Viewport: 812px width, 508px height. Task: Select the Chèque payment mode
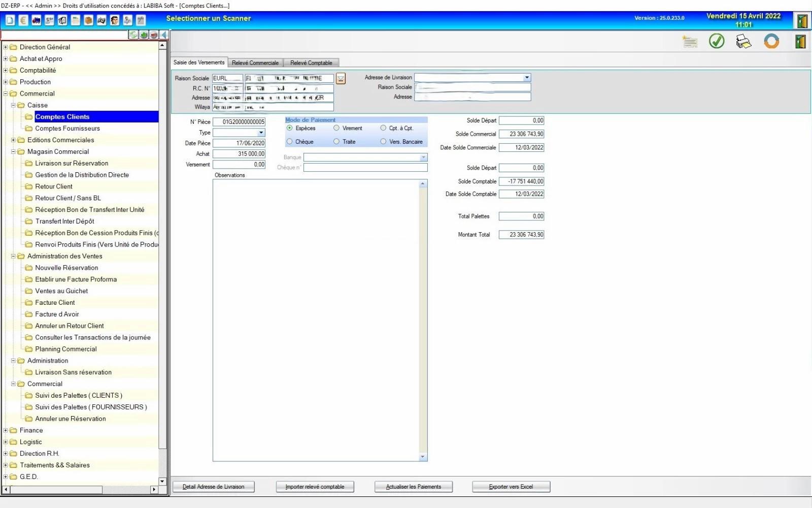tap(290, 142)
